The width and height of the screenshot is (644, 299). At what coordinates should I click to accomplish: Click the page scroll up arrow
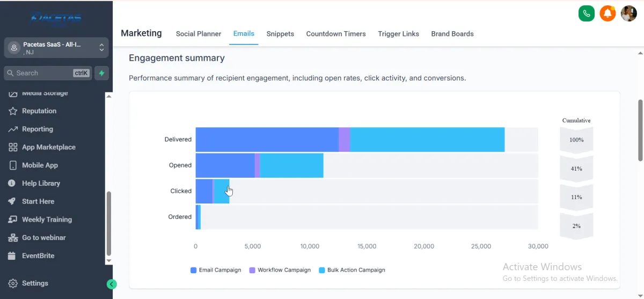640,53
